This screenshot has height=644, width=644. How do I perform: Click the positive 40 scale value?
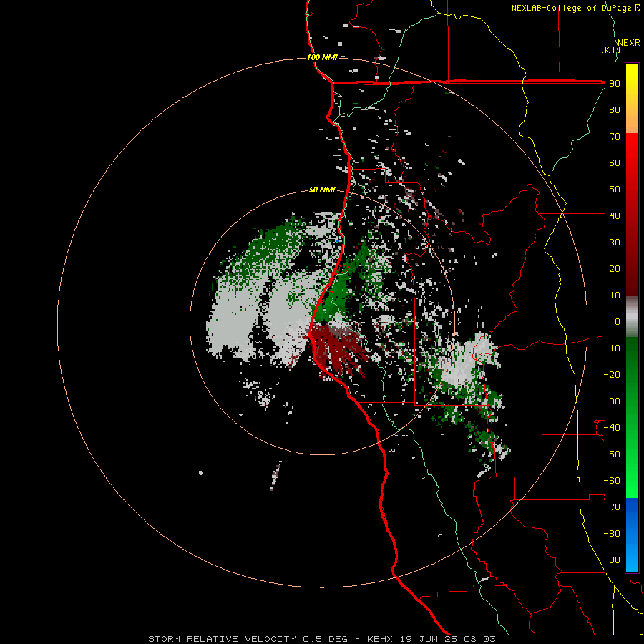[615, 215]
